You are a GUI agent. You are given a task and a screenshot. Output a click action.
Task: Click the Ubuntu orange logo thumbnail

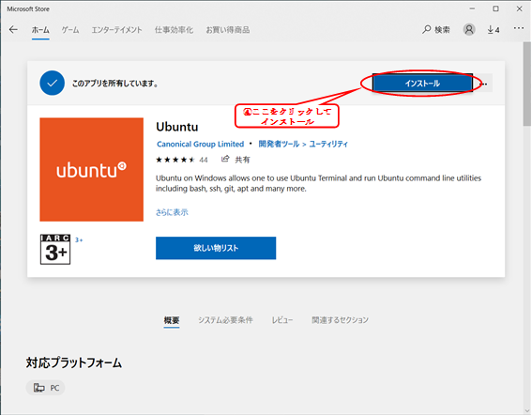91,169
